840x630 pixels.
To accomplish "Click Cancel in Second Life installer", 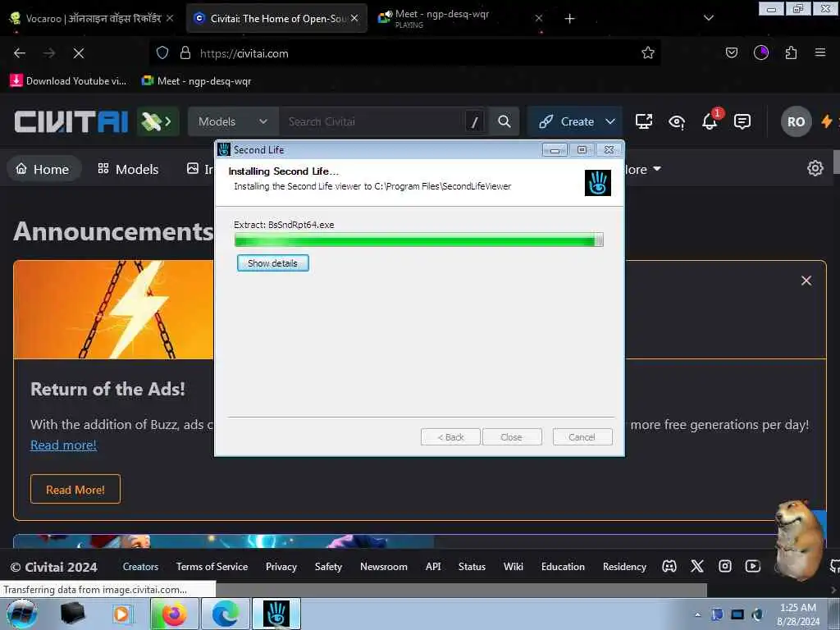I will click(x=582, y=437).
